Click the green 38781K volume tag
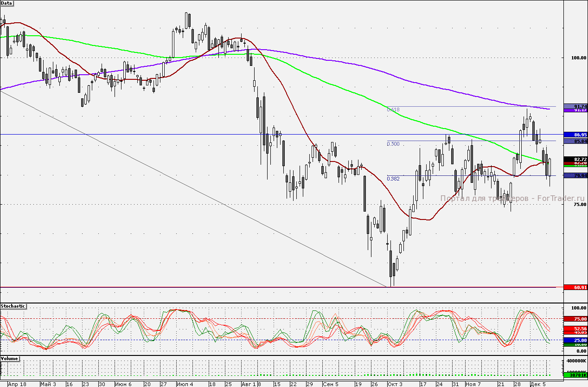This screenshot has height=387, width=588. [x=575, y=374]
